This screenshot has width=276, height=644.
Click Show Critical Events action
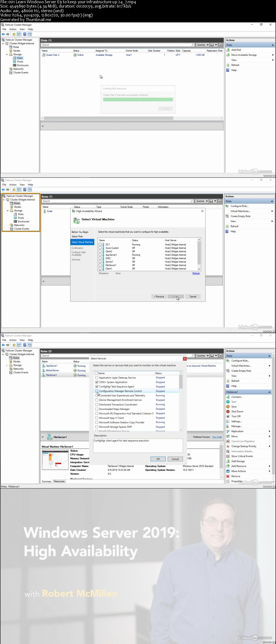point(242,456)
